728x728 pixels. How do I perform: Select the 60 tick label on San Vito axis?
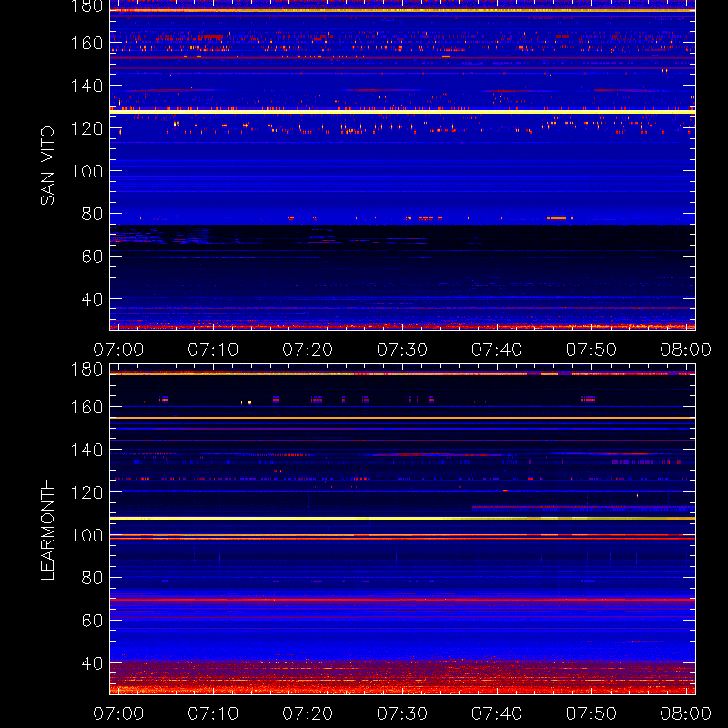[92, 257]
